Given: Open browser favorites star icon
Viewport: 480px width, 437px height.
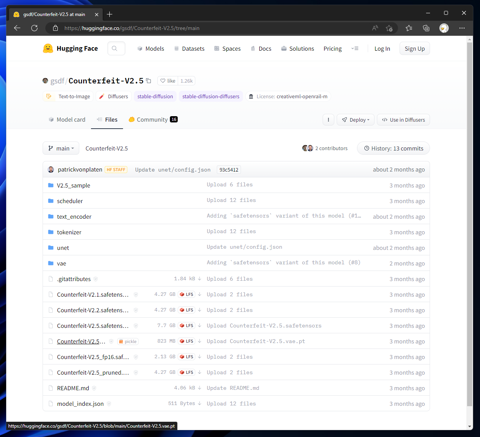Looking at the screenshot, I should [409, 28].
